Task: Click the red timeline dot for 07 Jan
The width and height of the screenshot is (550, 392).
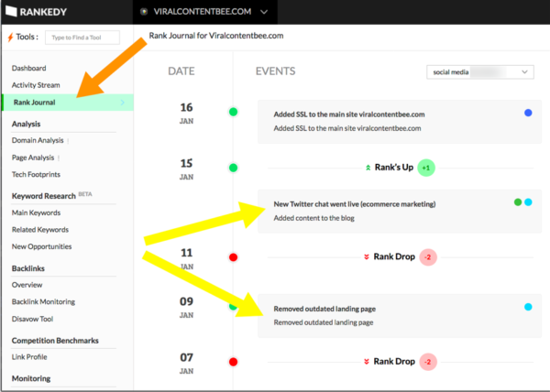Action: (x=233, y=362)
